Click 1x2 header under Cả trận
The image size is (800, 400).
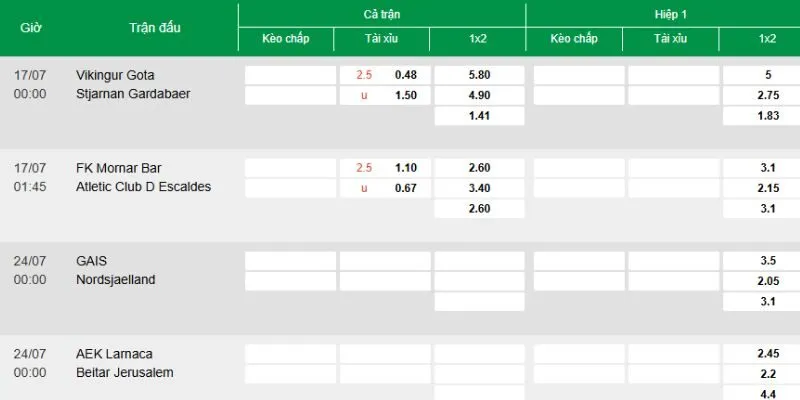(x=478, y=39)
